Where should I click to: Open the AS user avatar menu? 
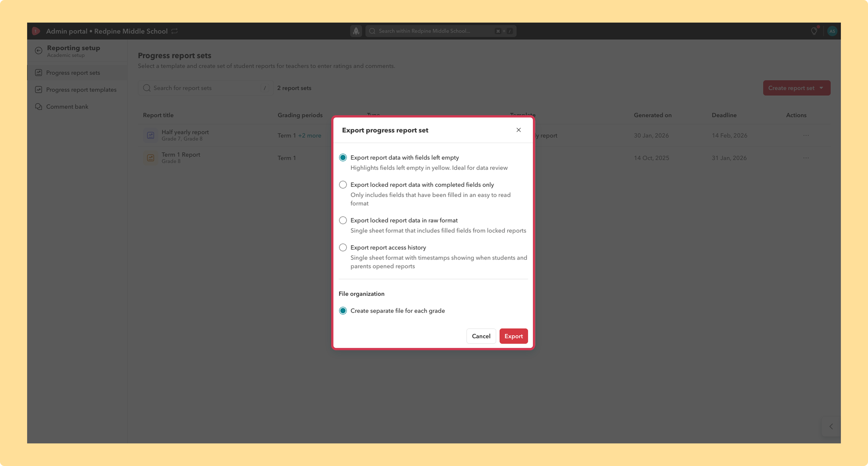(x=832, y=31)
